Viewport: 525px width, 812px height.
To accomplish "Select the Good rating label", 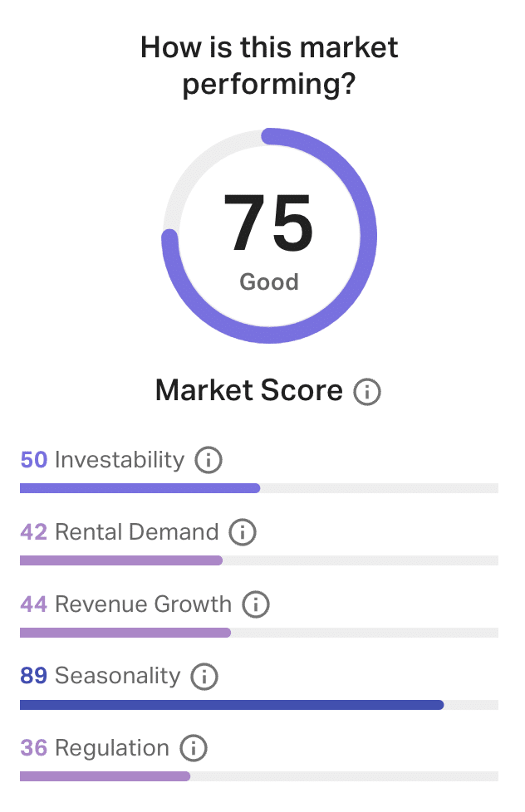I will point(268,282).
